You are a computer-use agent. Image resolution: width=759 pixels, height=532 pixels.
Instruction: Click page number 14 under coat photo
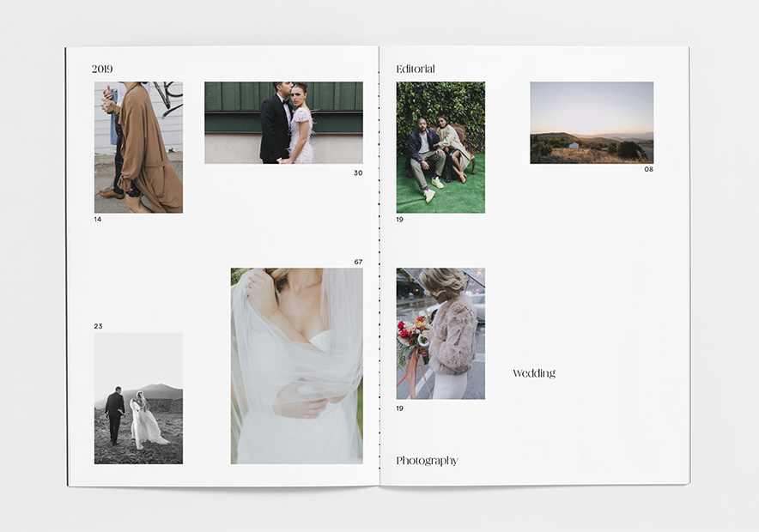point(98,220)
